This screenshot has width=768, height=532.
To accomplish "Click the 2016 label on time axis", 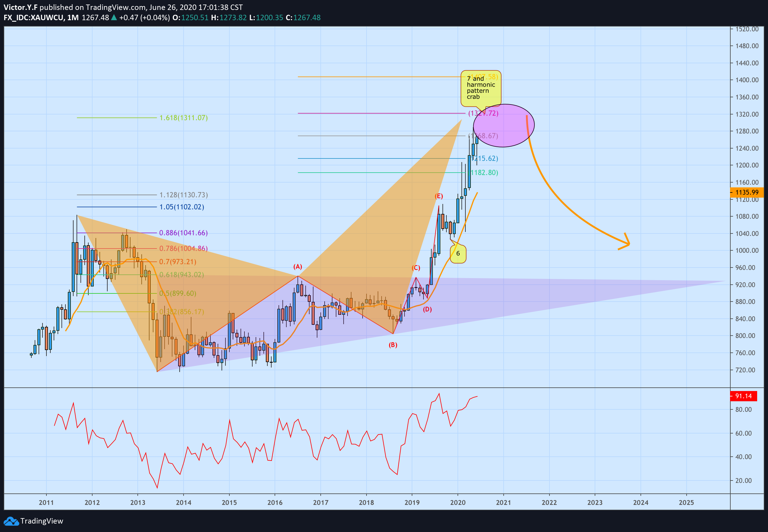I will click(275, 503).
